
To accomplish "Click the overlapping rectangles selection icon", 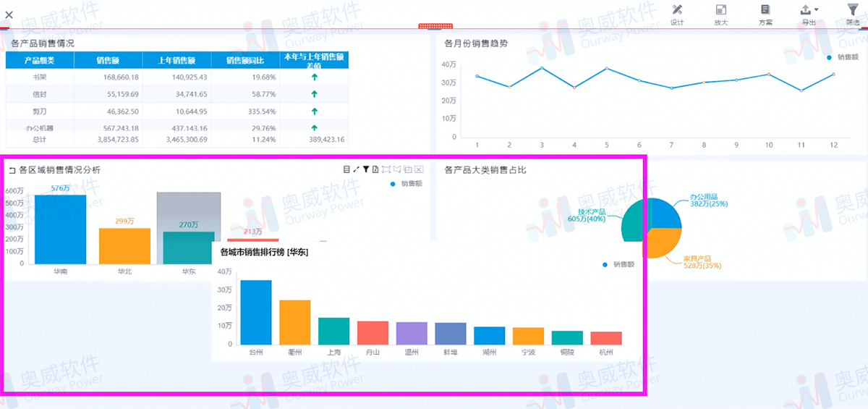I will coord(408,169).
